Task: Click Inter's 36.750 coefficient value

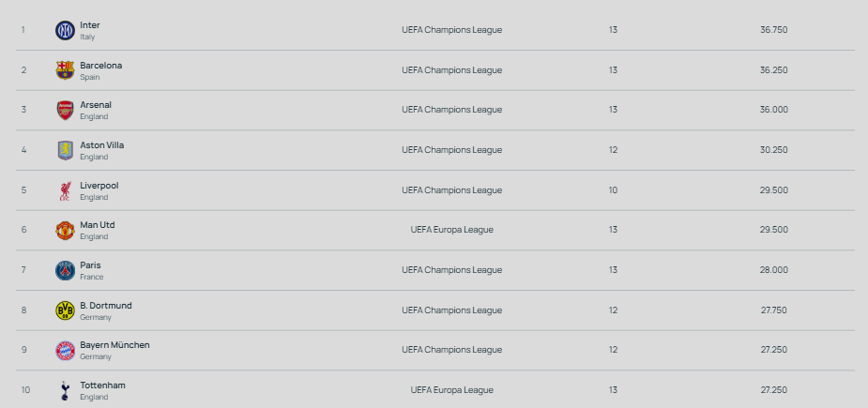Action: tap(773, 30)
